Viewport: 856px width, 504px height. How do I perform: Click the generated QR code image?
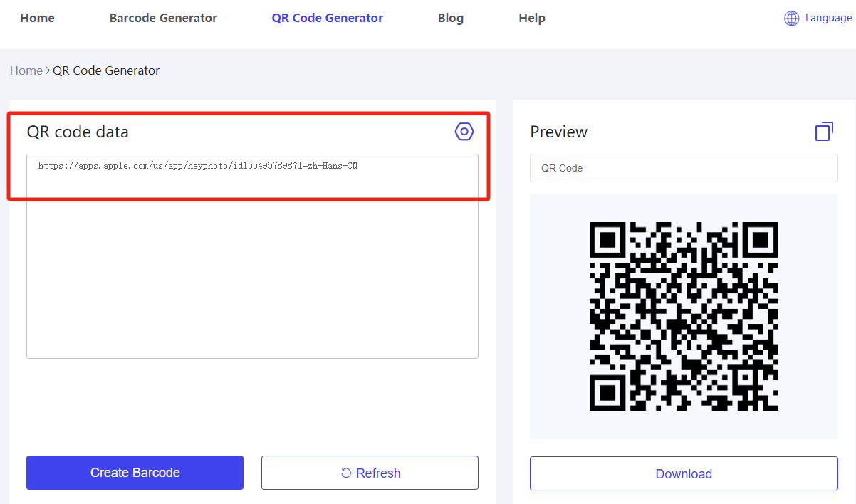point(684,316)
